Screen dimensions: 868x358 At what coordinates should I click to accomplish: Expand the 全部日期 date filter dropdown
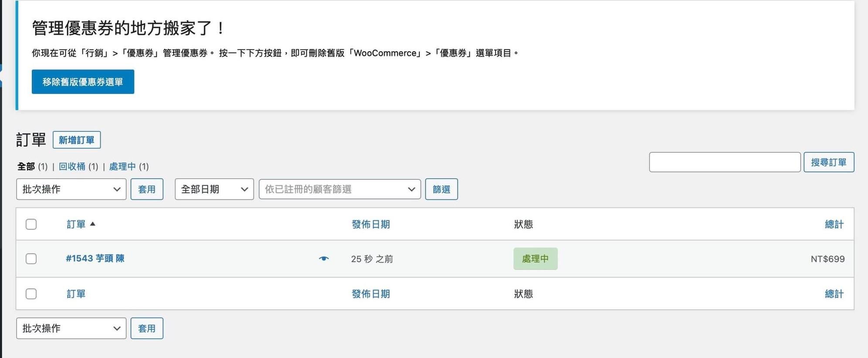pos(214,189)
